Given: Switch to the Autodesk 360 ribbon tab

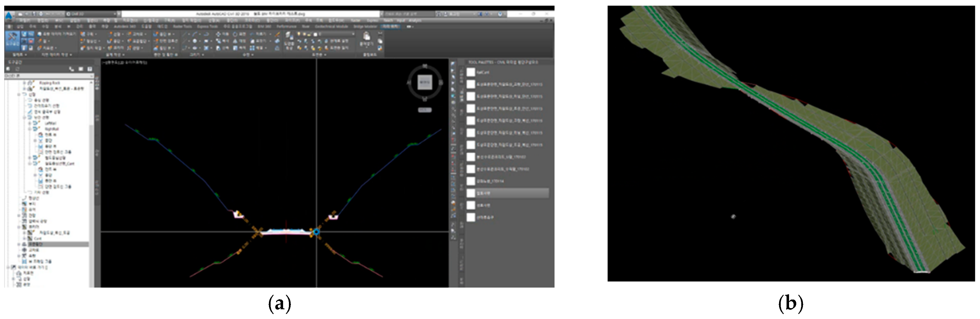Looking at the screenshot, I should tap(124, 27).
